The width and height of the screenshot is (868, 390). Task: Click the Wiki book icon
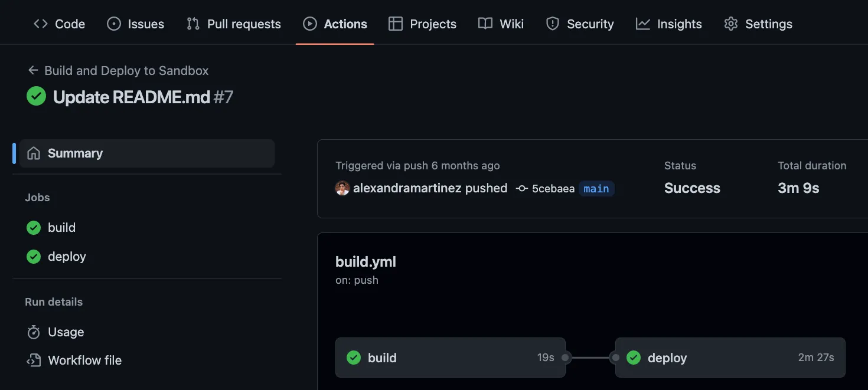[x=485, y=24]
